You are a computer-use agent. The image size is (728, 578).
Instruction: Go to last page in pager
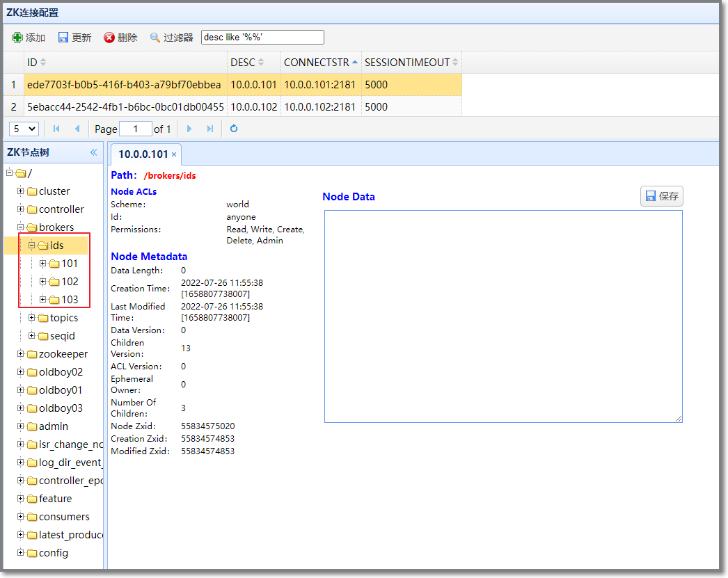[210, 129]
